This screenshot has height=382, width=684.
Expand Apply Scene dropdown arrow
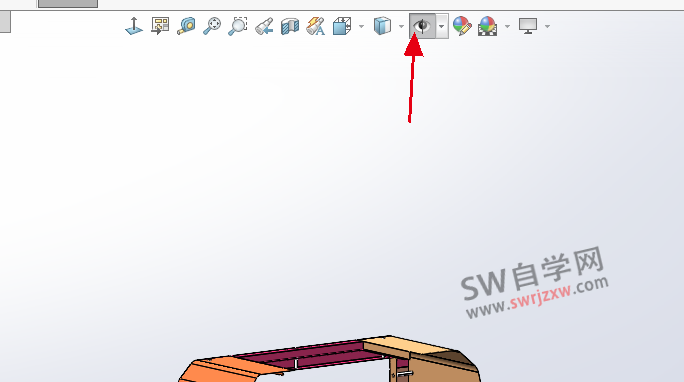[507, 27]
